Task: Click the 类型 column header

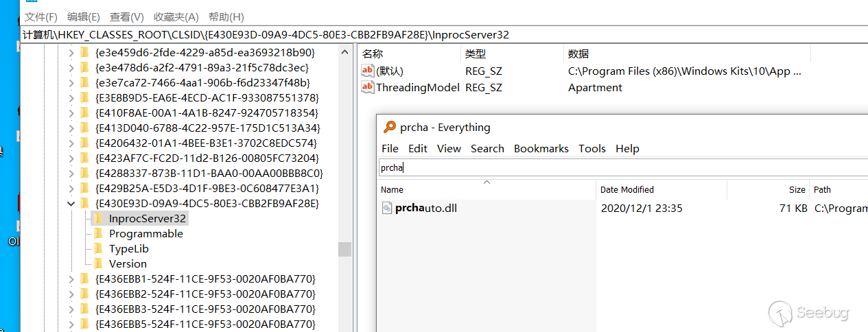Action: pos(512,54)
